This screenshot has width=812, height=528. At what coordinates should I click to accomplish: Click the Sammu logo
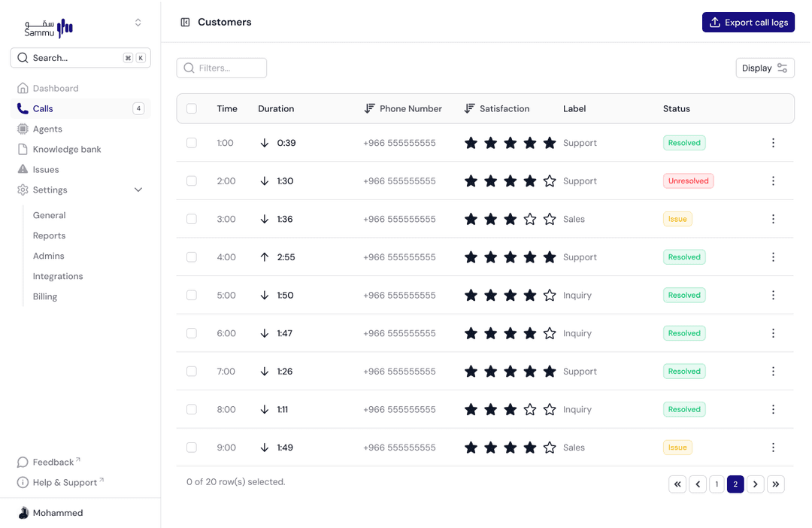[49, 28]
